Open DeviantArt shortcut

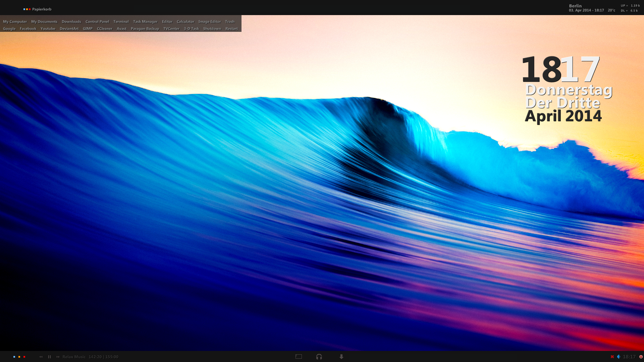click(x=69, y=28)
